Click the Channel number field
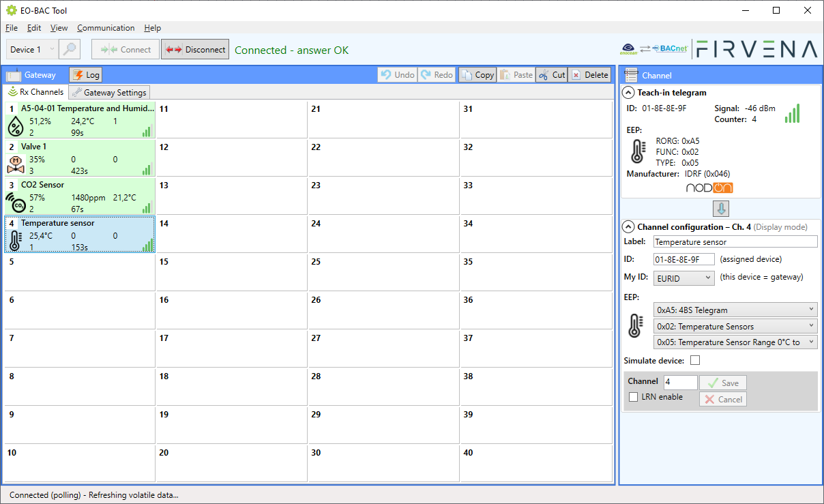 [681, 383]
